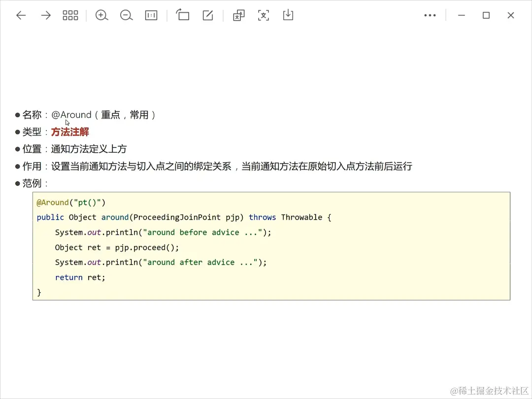This screenshot has width=532, height=399.
Task: Go to the next image with the forward arrow
Action: tap(46, 15)
